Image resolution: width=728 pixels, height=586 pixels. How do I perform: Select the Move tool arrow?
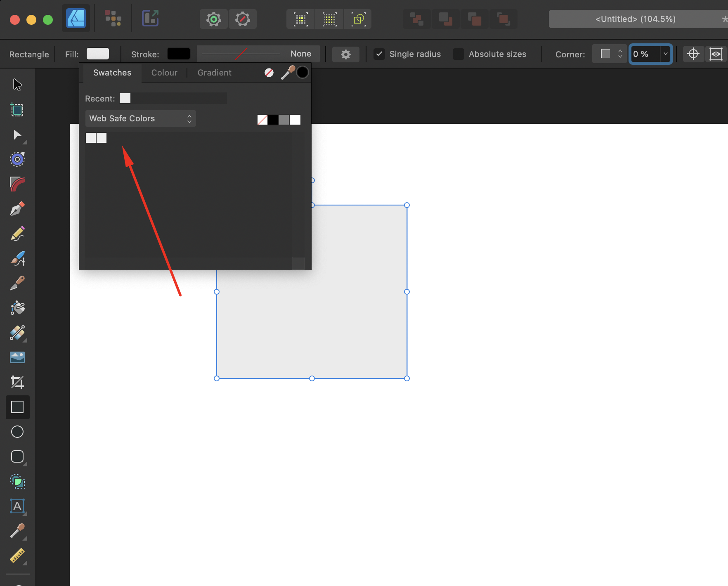coord(17,85)
